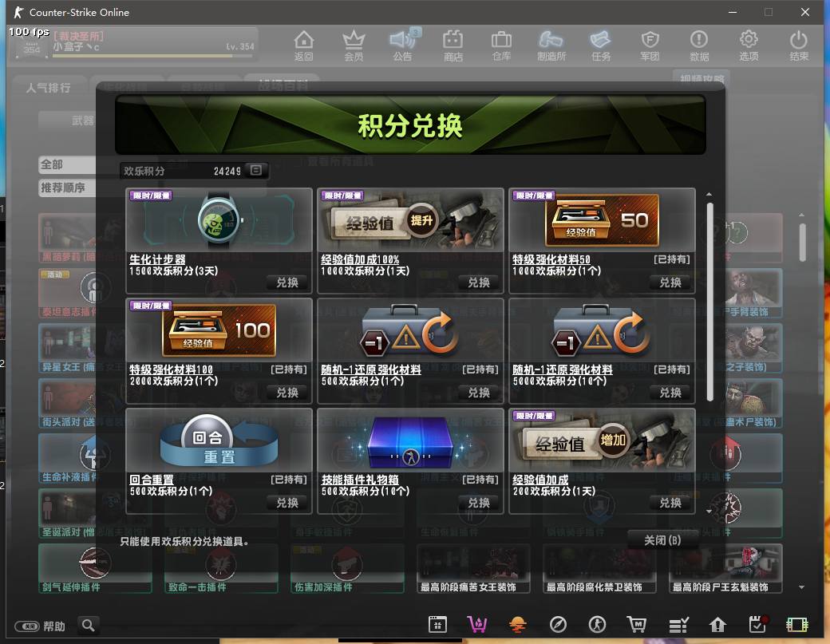
Task: Click the 结束 power icon
Action: 799,45
